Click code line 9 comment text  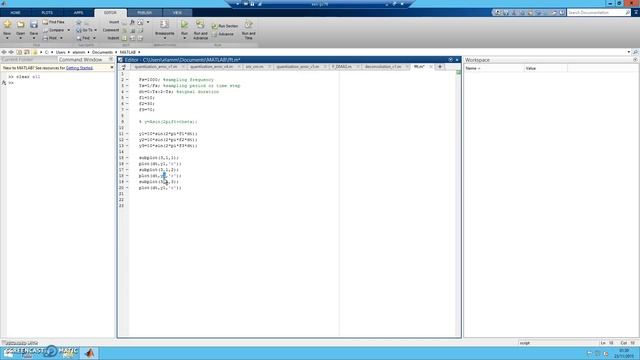[x=168, y=122]
